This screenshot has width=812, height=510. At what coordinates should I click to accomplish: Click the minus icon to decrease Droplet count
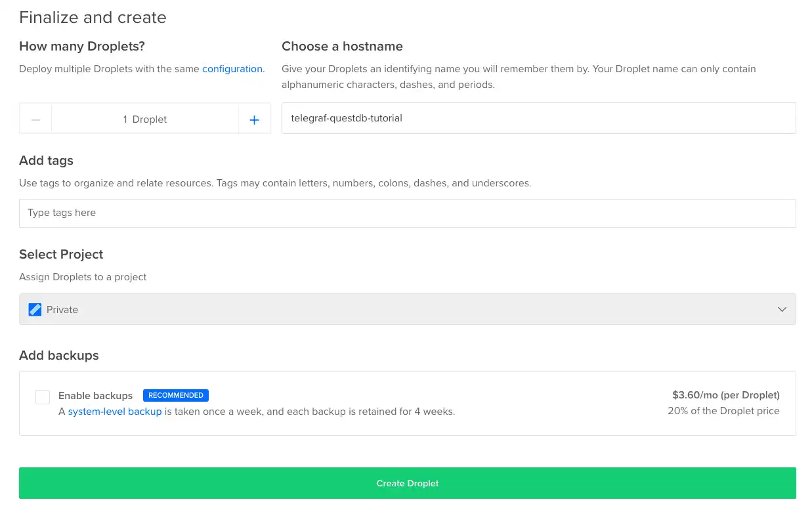[35, 119]
